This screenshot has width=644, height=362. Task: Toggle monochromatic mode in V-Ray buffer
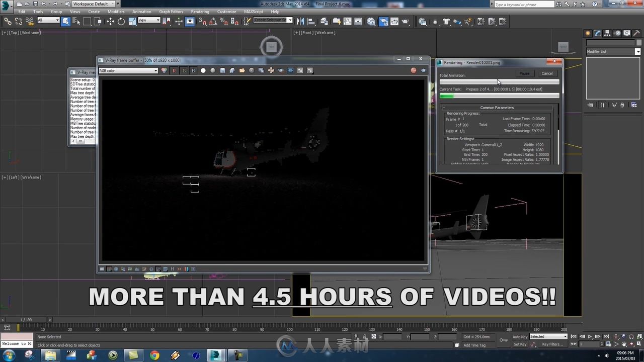point(213,70)
